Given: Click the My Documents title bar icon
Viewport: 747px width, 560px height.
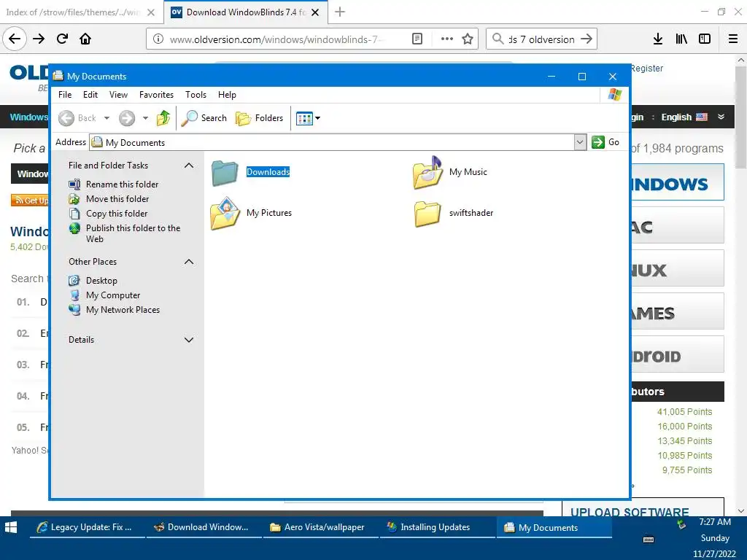Looking at the screenshot, I should click(x=58, y=76).
